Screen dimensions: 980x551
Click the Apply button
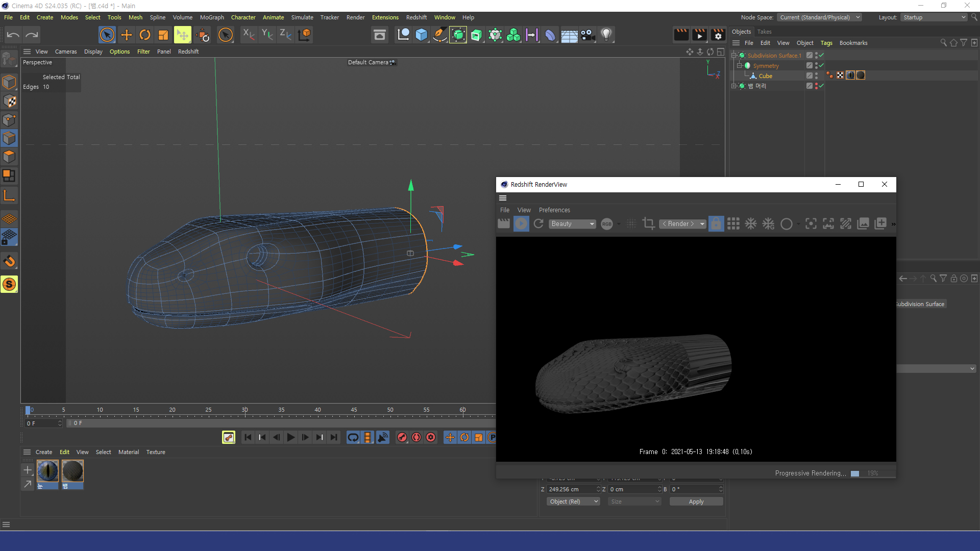click(696, 502)
